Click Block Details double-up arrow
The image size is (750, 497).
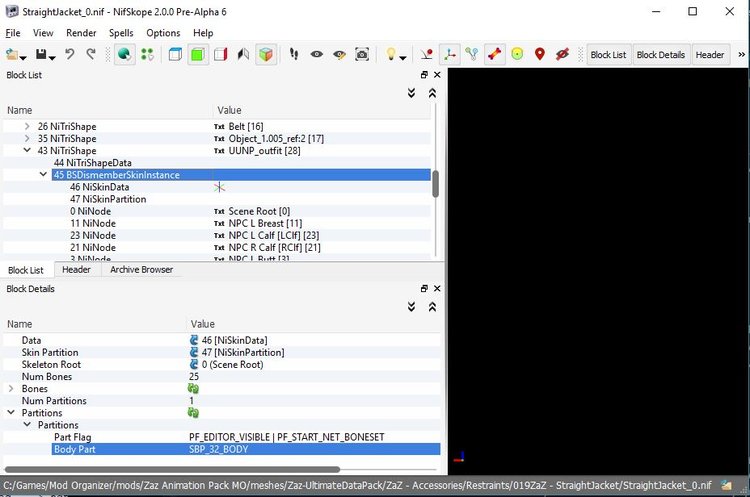[432, 307]
